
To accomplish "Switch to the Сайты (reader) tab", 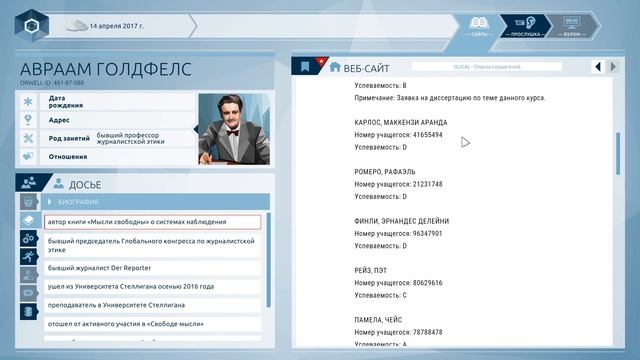I will click(x=479, y=27).
